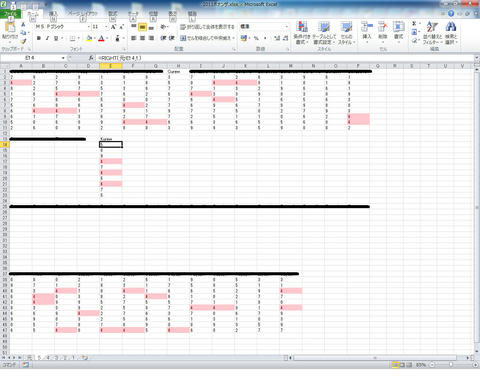Click the Format Painter brush icon

point(23,41)
